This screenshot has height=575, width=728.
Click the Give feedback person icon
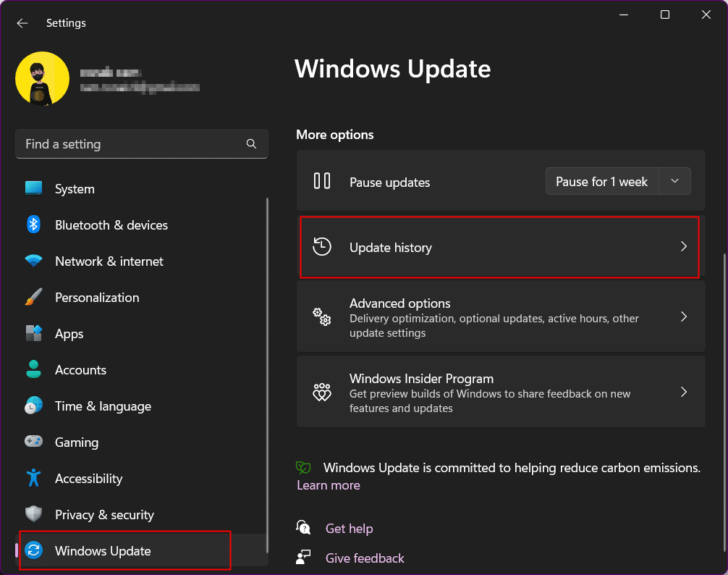point(303,557)
